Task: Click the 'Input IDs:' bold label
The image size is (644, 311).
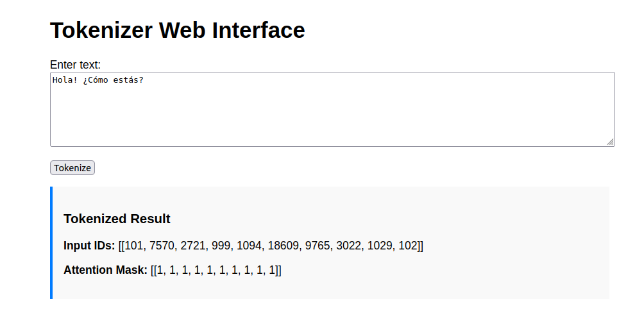Action: click(89, 246)
